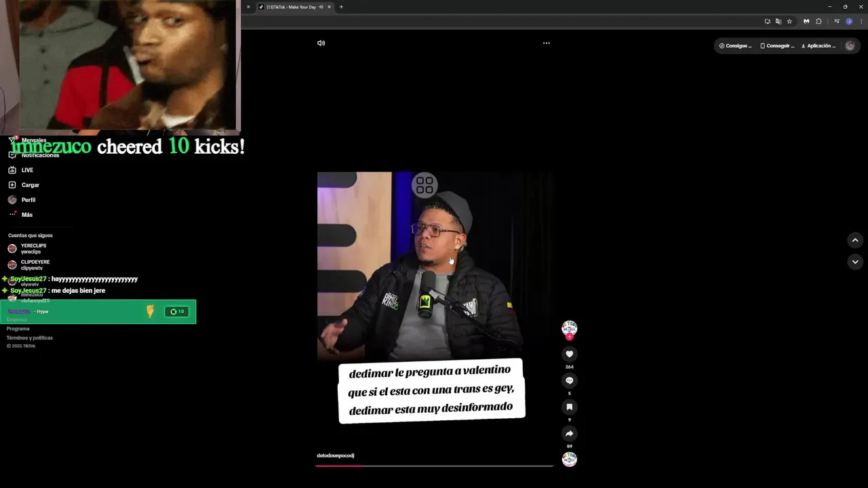This screenshot has width=868, height=488.
Task: Open floating player grid icon on video
Action: (x=425, y=185)
